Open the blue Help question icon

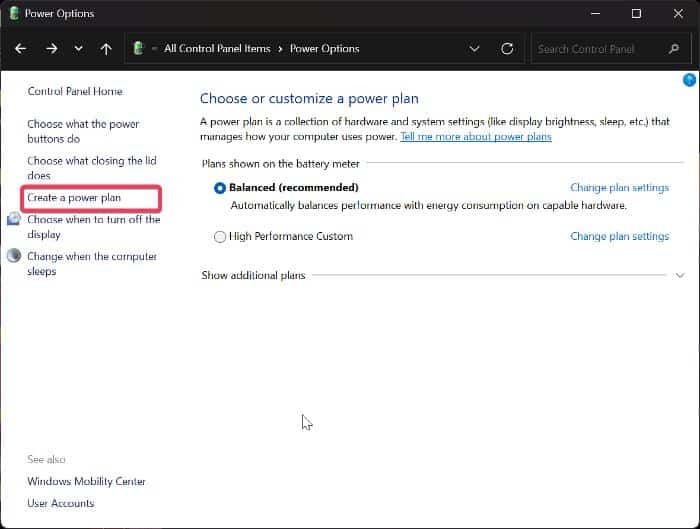pos(688,80)
